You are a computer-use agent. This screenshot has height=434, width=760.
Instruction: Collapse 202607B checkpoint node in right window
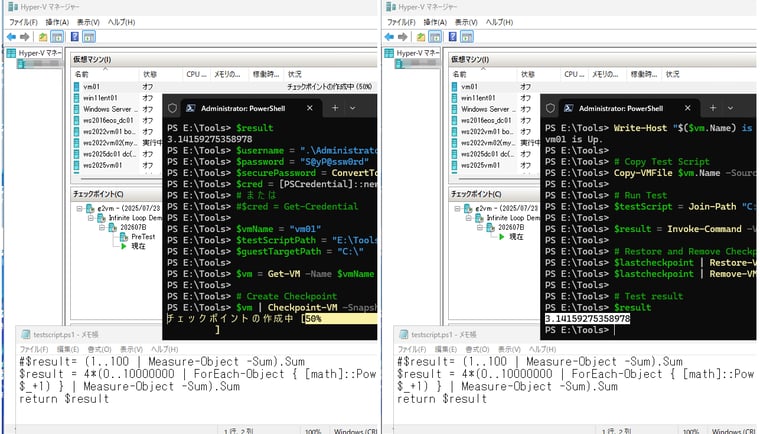(x=480, y=227)
